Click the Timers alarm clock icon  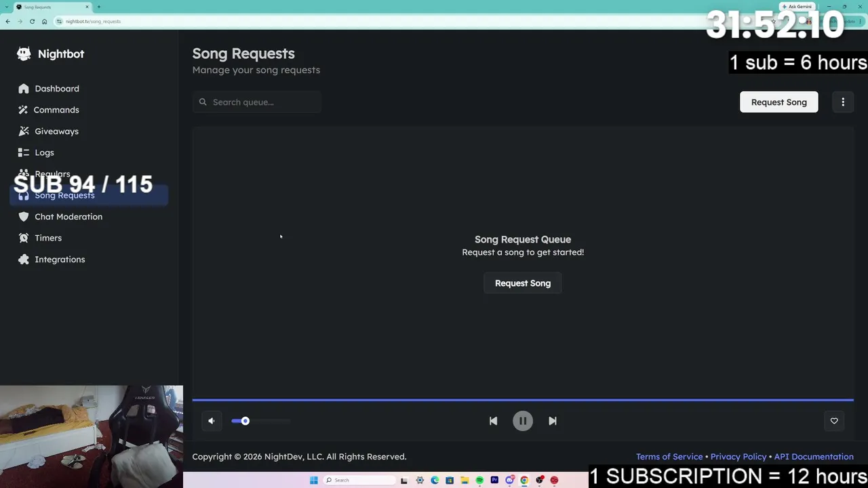pos(24,238)
